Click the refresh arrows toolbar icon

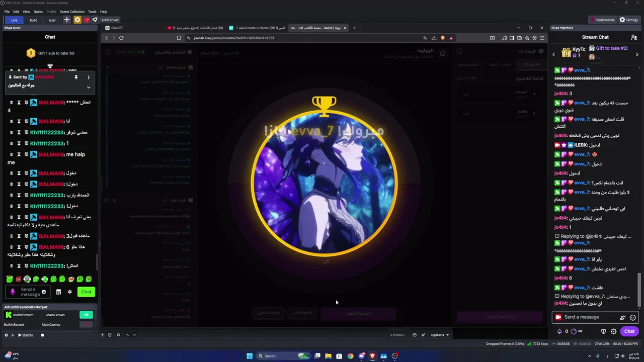point(95,20)
